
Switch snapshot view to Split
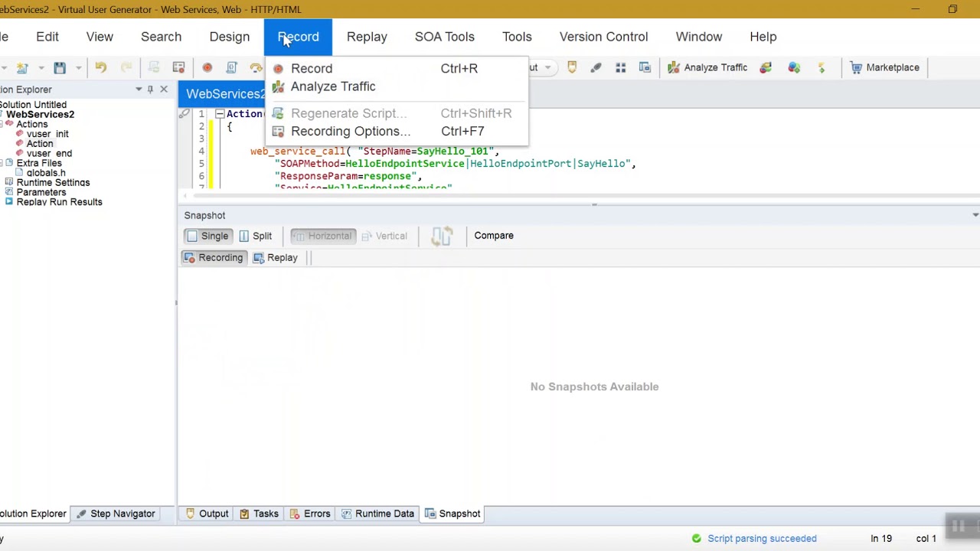click(x=256, y=236)
